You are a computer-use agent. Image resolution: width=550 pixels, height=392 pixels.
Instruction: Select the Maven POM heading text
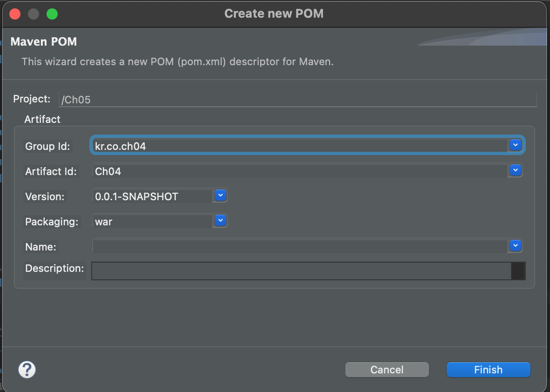[44, 41]
